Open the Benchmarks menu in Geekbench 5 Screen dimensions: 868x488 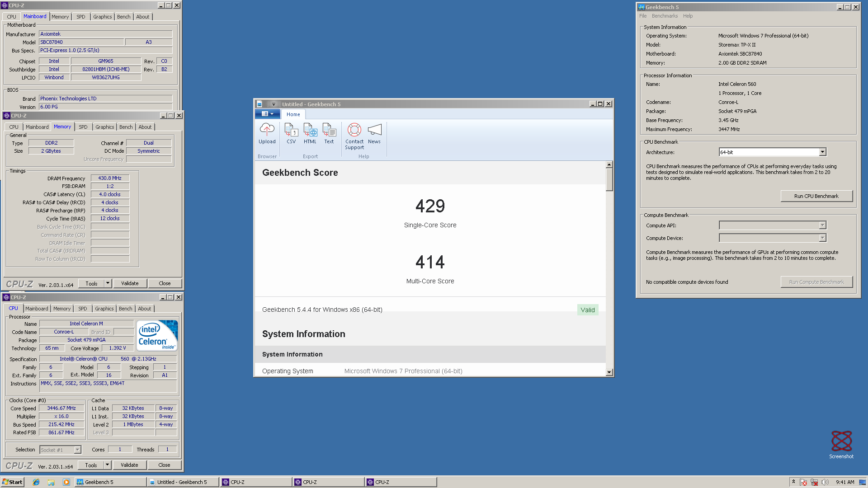pyautogui.click(x=665, y=16)
